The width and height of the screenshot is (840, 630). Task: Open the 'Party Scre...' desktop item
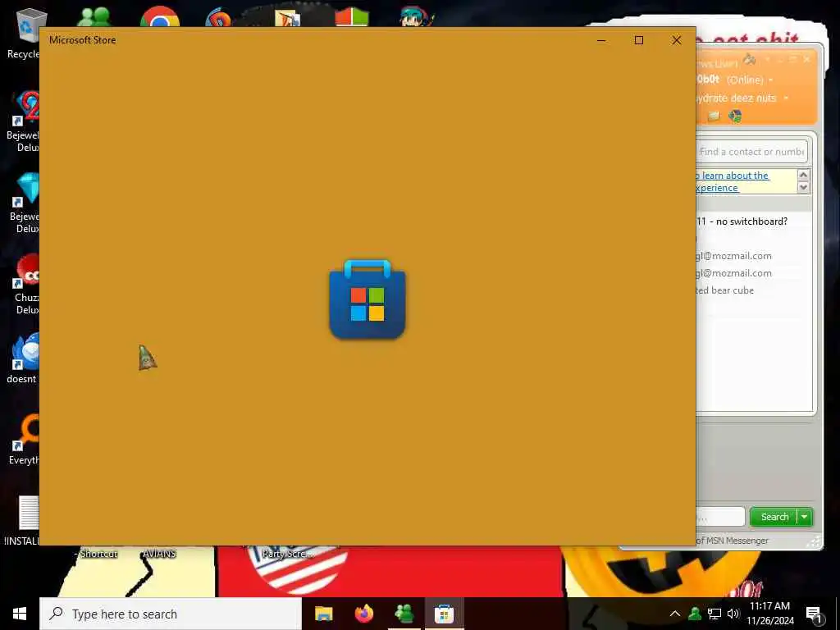point(288,554)
